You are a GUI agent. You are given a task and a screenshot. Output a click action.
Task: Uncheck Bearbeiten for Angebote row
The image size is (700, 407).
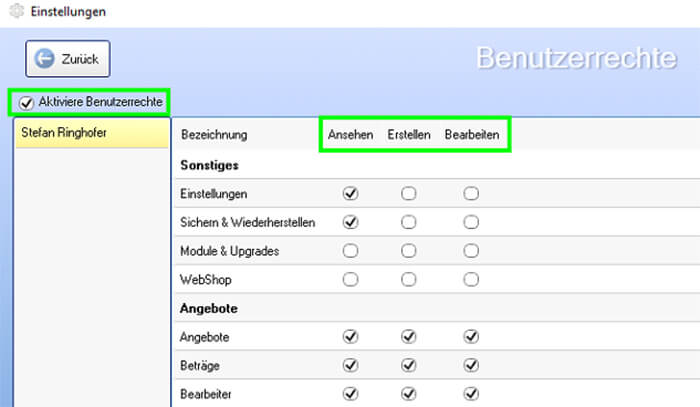pos(471,336)
